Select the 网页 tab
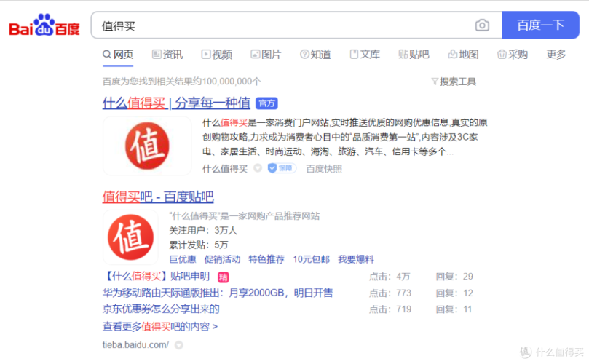 pos(118,55)
